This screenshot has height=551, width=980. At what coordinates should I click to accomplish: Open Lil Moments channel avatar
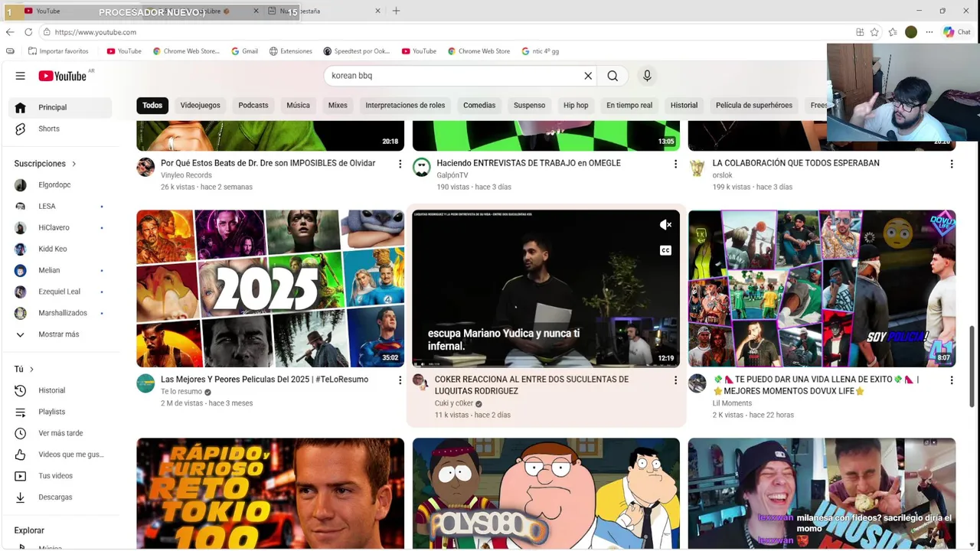[x=697, y=383]
